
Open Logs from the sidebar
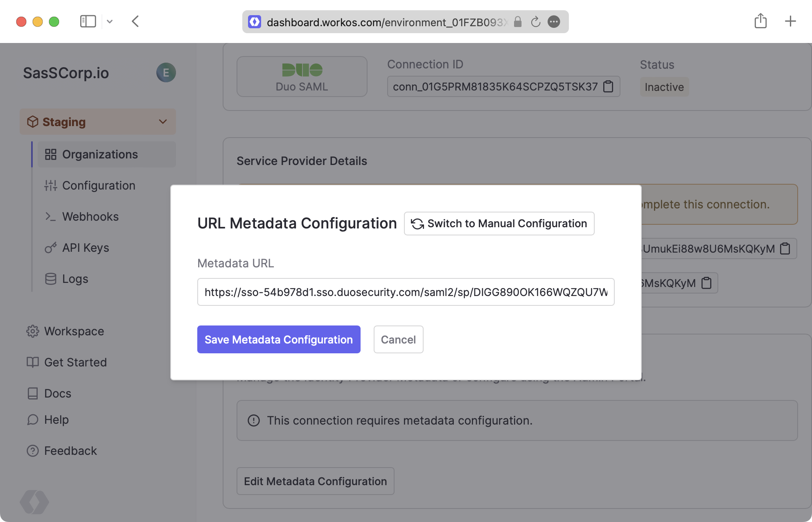point(75,279)
